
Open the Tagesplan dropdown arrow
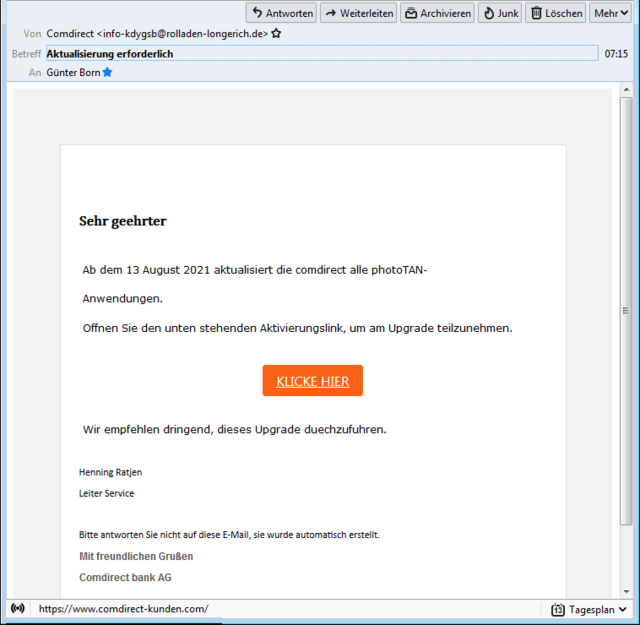point(622,609)
